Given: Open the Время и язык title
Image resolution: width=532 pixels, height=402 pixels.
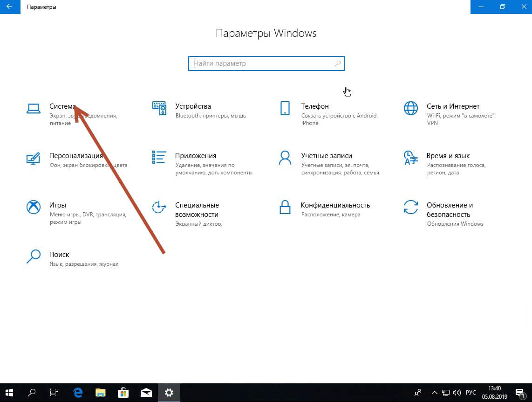Looking at the screenshot, I should pyautogui.click(x=448, y=155).
